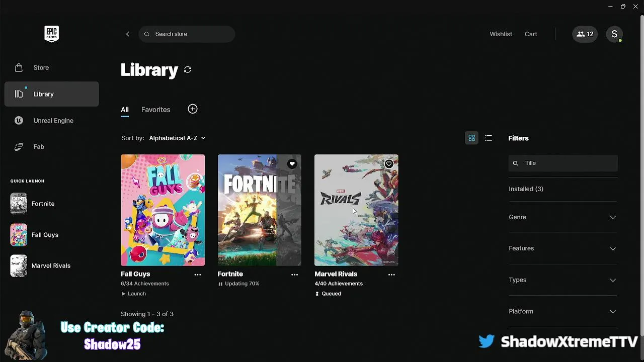Click the vertical scrollbar on right edge
The image size is (644, 362).
click(641, 176)
